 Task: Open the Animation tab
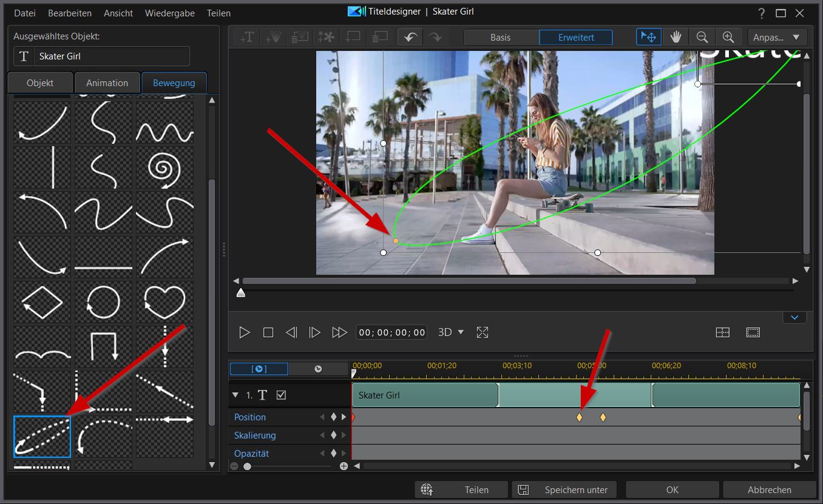tap(107, 83)
